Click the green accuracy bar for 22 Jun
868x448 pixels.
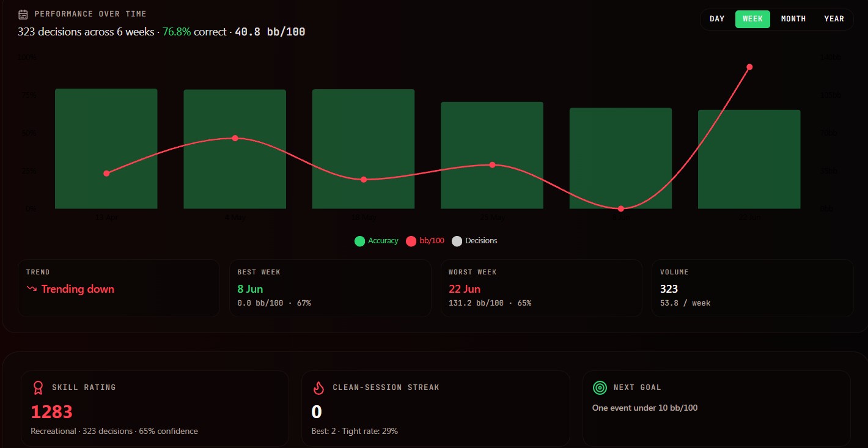749,160
